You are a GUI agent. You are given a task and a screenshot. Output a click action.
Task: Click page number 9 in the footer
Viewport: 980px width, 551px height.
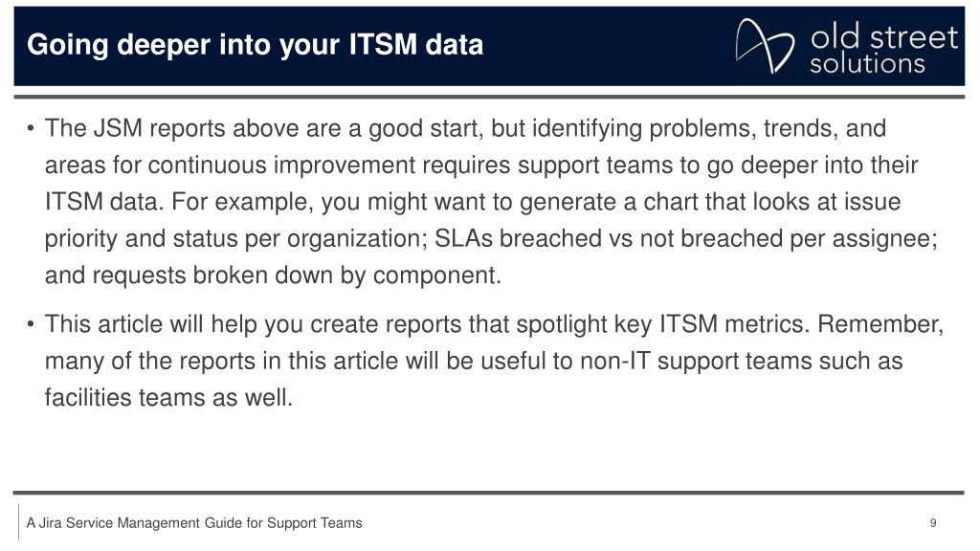(x=933, y=523)
